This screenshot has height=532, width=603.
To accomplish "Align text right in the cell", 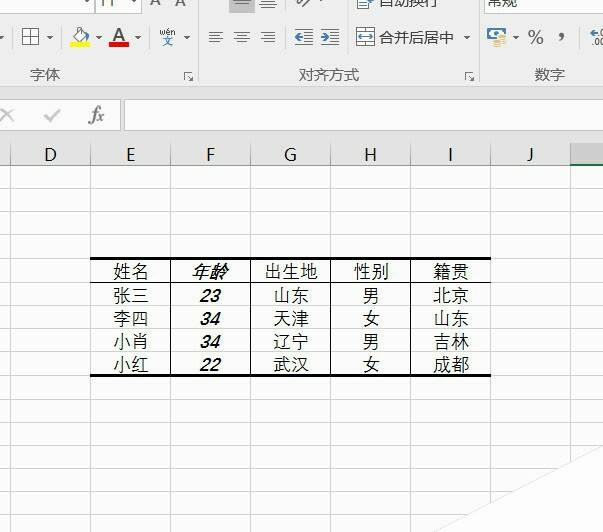I will (268, 37).
